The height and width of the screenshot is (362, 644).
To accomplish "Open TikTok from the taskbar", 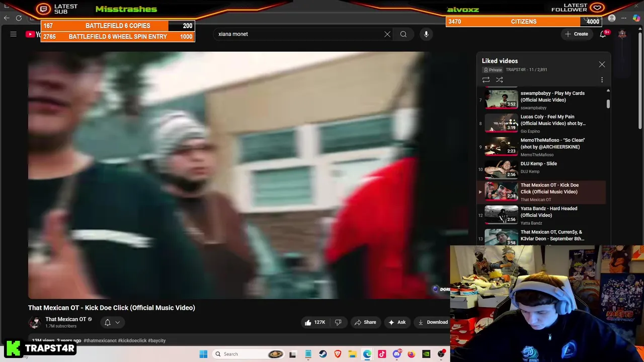I will [x=382, y=354].
